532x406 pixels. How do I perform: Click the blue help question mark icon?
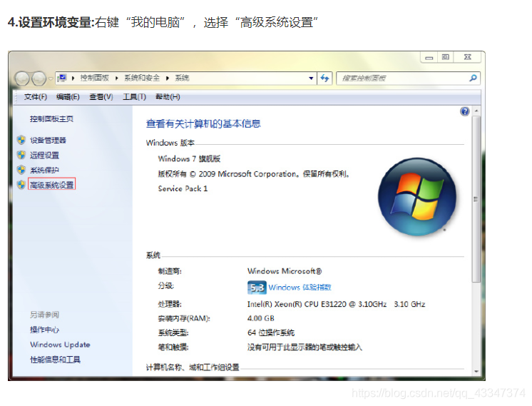point(464,111)
